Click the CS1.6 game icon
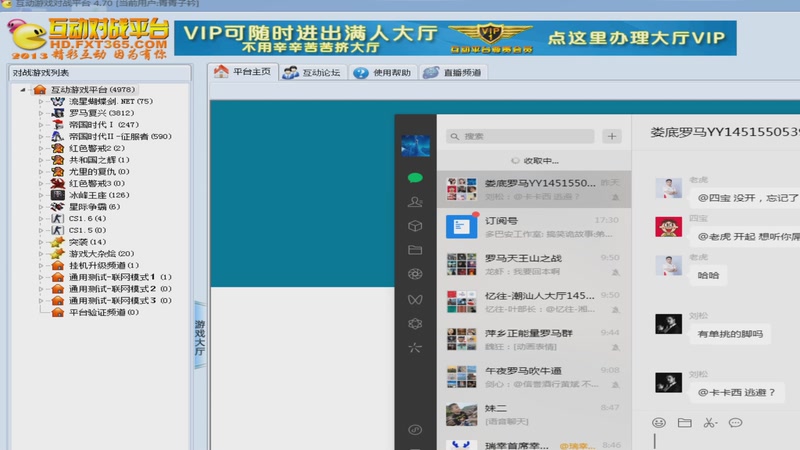The height and width of the screenshot is (450, 800). 57,218
